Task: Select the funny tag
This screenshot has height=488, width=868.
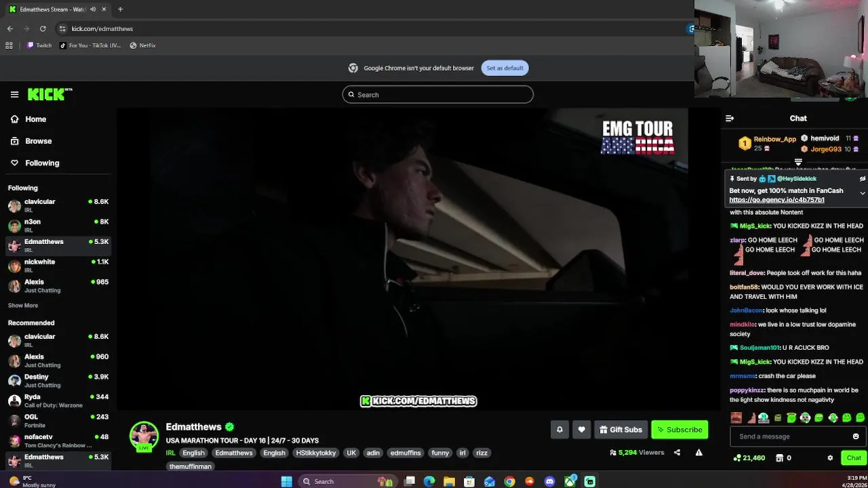Action: (x=440, y=453)
